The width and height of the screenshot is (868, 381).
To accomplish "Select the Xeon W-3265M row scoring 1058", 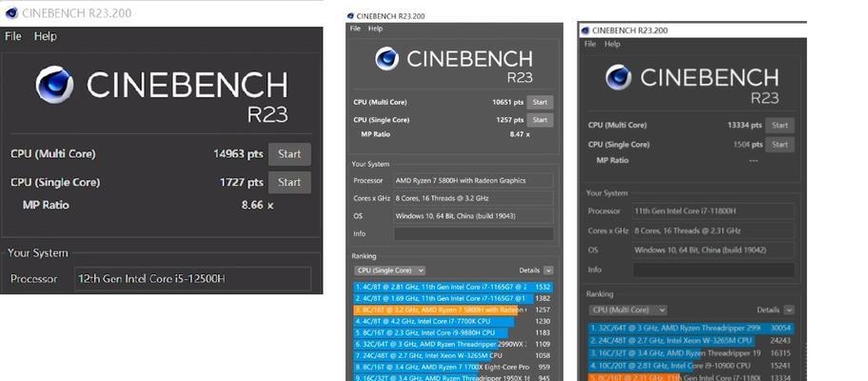I will 453,355.
